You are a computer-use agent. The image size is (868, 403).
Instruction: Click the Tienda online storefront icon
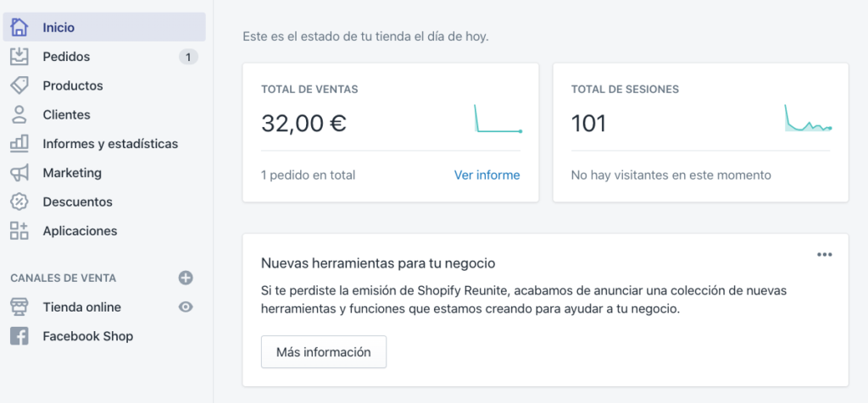(x=19, y=307)
